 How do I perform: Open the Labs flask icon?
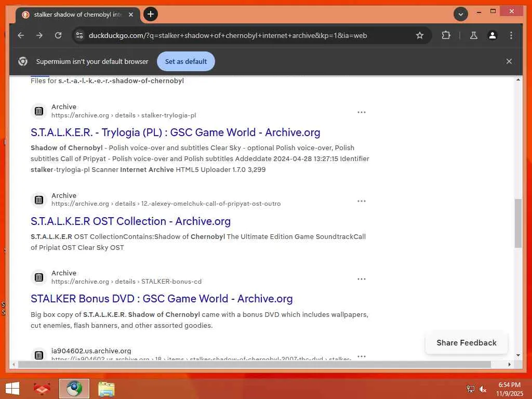(474, 35)
